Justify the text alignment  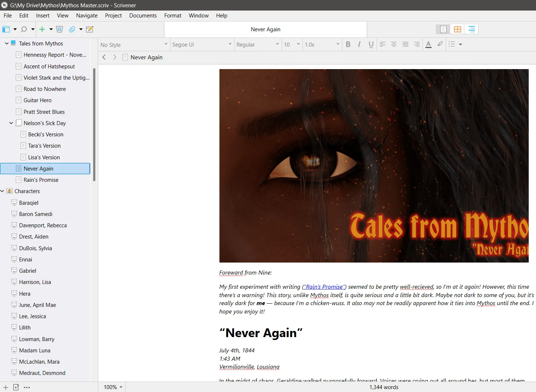(405, 44)
